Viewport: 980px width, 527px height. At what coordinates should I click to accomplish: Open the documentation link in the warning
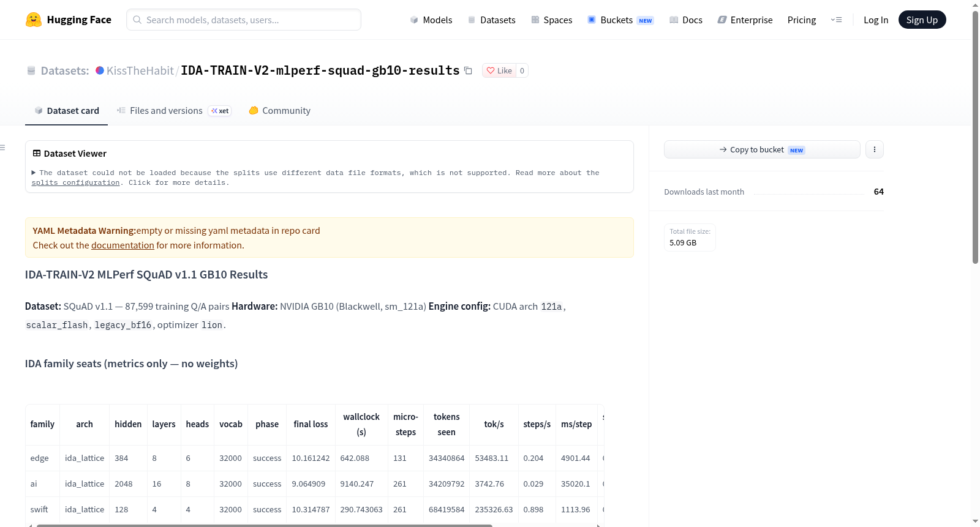pyautogui.click(x=123, y=245)
